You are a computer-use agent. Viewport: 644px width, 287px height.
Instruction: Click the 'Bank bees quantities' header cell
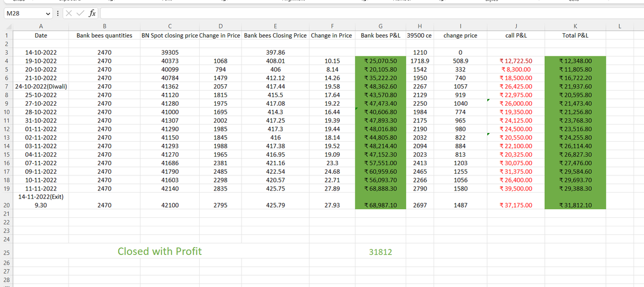pyautogui.click(x=105, y=35)
